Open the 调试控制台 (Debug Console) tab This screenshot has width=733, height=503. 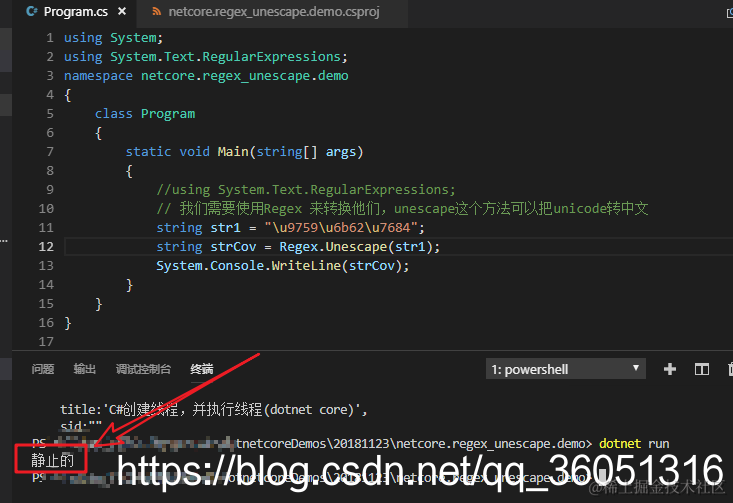point(144,369)
